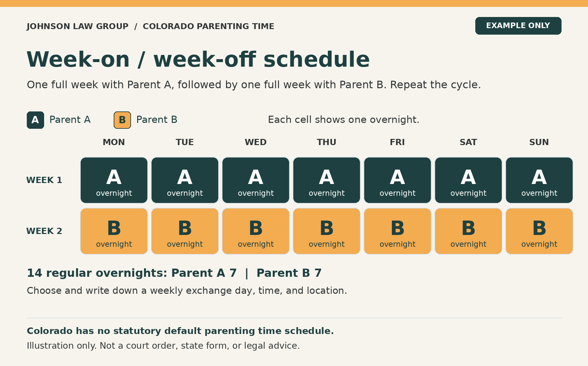Click the JOHNSON LAW GROUP breadcrumb text
This screenshot has width=588, height=366.
(x=77, y=26)
